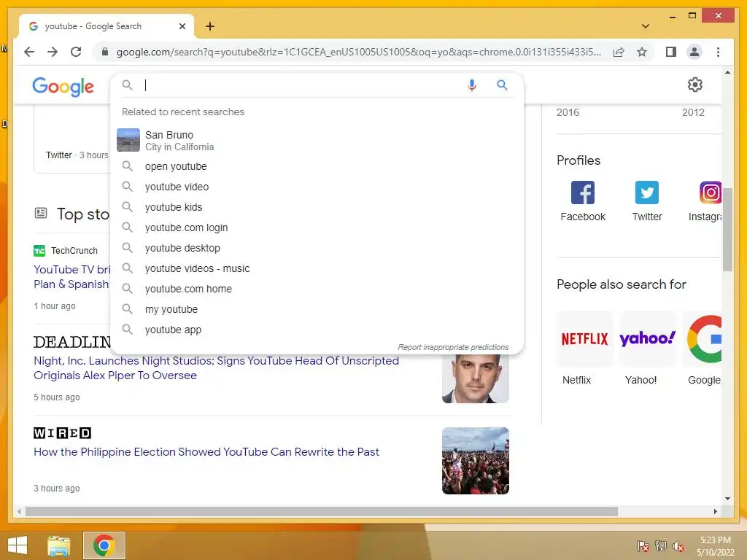Share this page via share icon
This screenshot has height=560, width=747.
(x=619, y=52)
